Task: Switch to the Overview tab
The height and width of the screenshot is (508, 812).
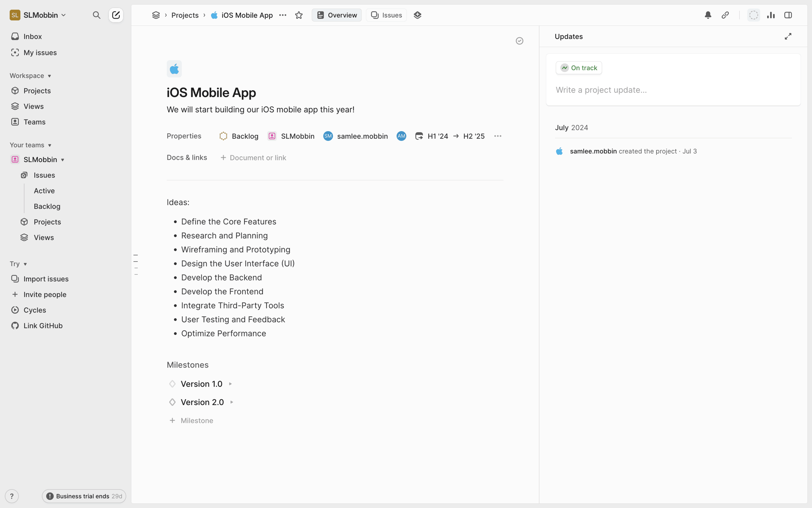Action: pyautogui.click(x=337, y=15)
